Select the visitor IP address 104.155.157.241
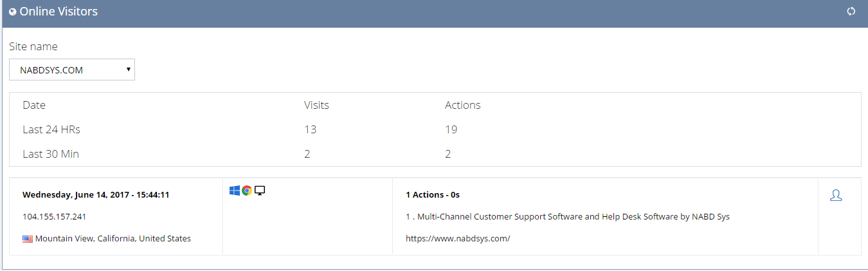 pyautogui.click(x=54, y=216)
